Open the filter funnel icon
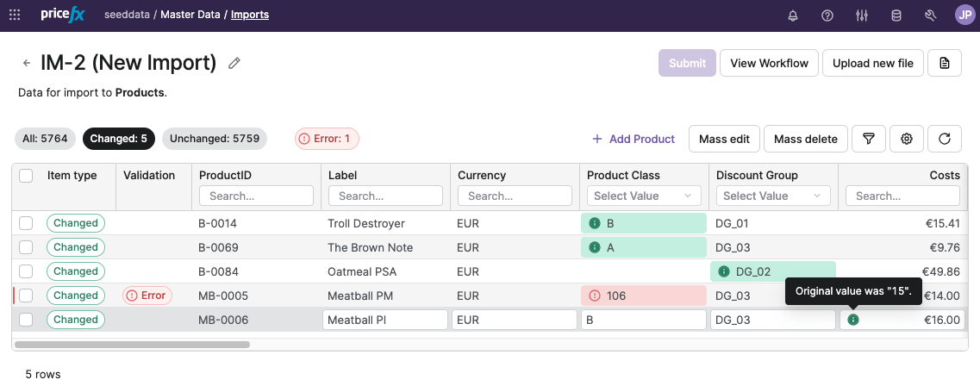The image size is (980, 386). click(x=869, y=139)
